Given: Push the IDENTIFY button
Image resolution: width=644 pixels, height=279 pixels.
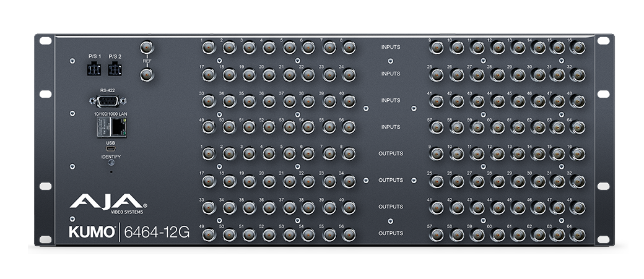Looking at the screenshot, I should tap(111, 163).
